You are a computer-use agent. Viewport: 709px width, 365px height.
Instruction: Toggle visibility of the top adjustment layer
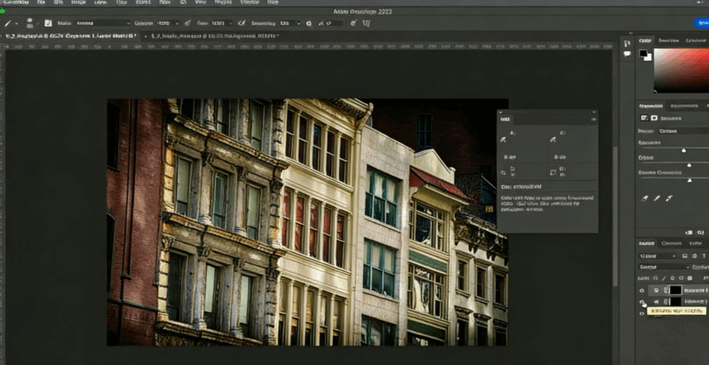[642, 290]
